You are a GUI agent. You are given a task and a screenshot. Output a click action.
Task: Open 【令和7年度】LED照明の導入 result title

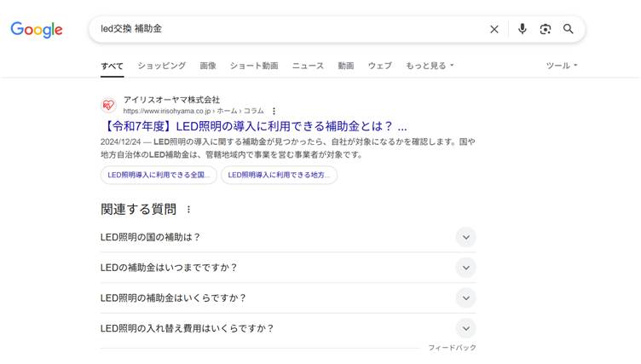pos(254,126)
